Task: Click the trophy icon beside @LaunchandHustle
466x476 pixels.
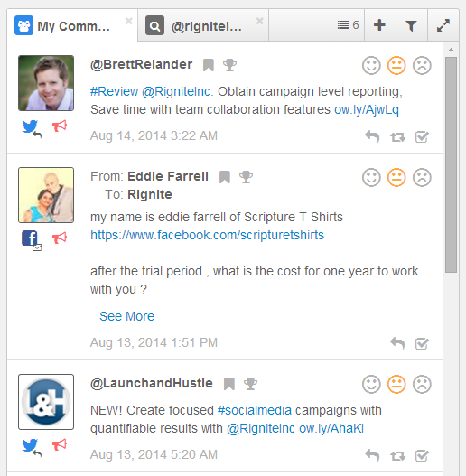Action: point(250,384)
